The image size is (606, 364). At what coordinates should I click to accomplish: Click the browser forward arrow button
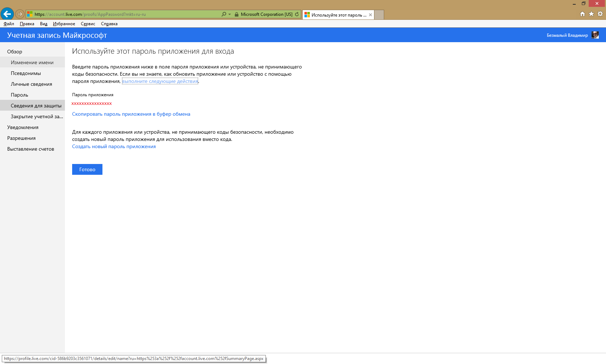click(x=20, y=14)
